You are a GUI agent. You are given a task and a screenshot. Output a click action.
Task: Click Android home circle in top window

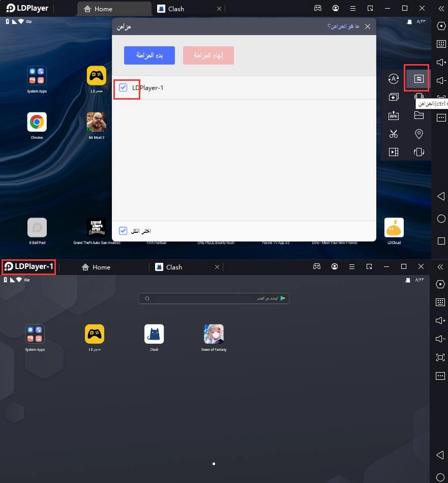[x=441, y=219]
